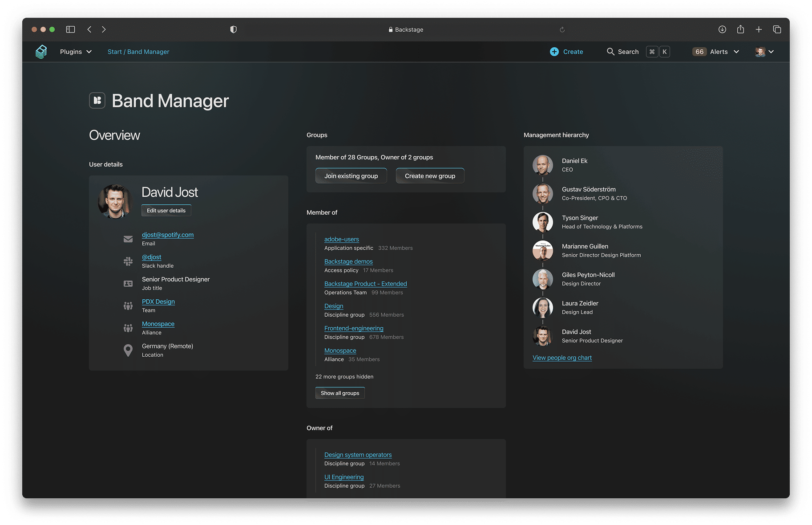Viewport: 812px width, 525px height.
Task: Click 'Germany (Remote)' location text
Action: 167,346
